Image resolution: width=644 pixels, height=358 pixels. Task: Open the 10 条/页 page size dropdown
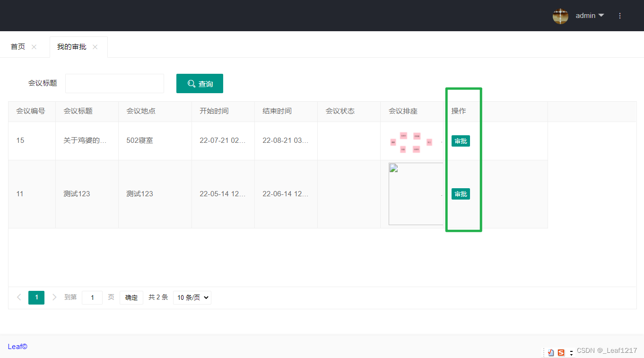(192, 297)
